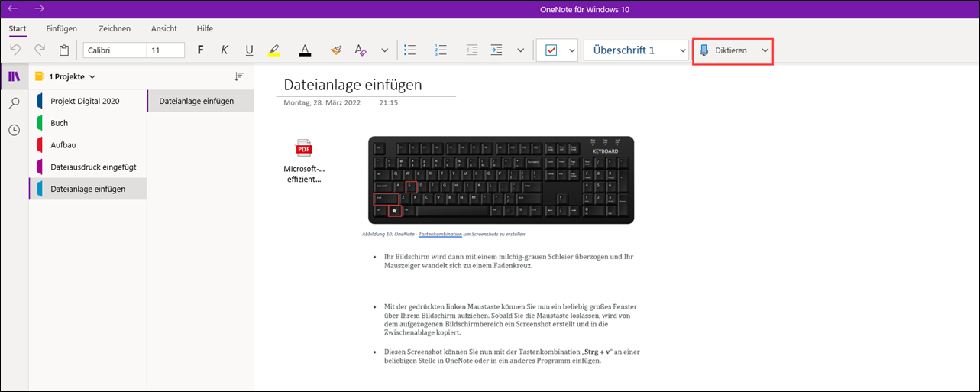Open the attached PDF file icon
980x392 pixels.
coord(304,148)
